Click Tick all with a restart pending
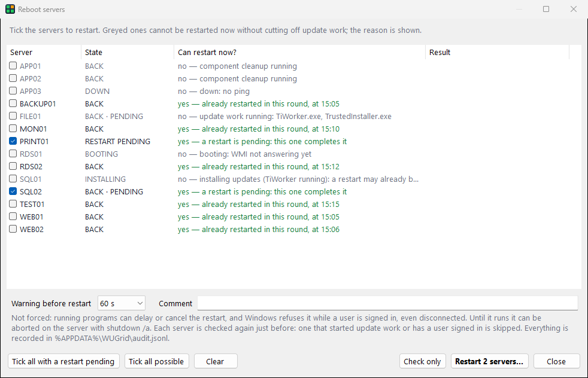This screenshot has height=378, width=588. (63, 361)
